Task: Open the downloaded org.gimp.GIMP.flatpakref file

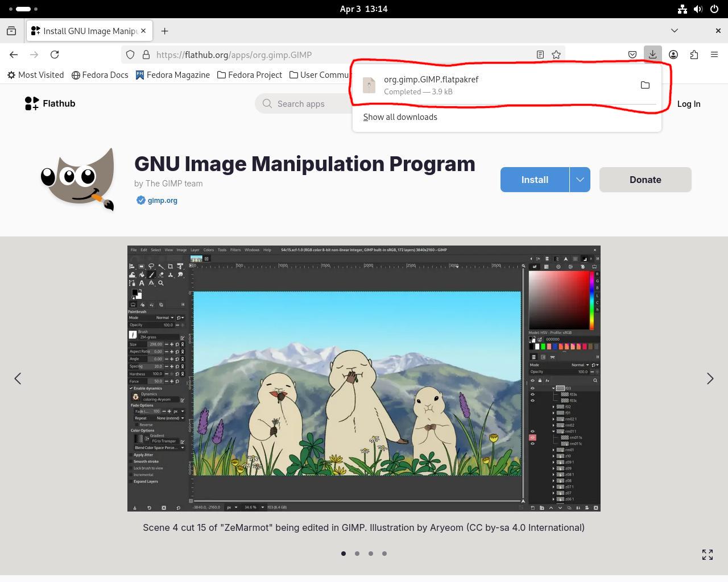Action: (x=495, y=85)
